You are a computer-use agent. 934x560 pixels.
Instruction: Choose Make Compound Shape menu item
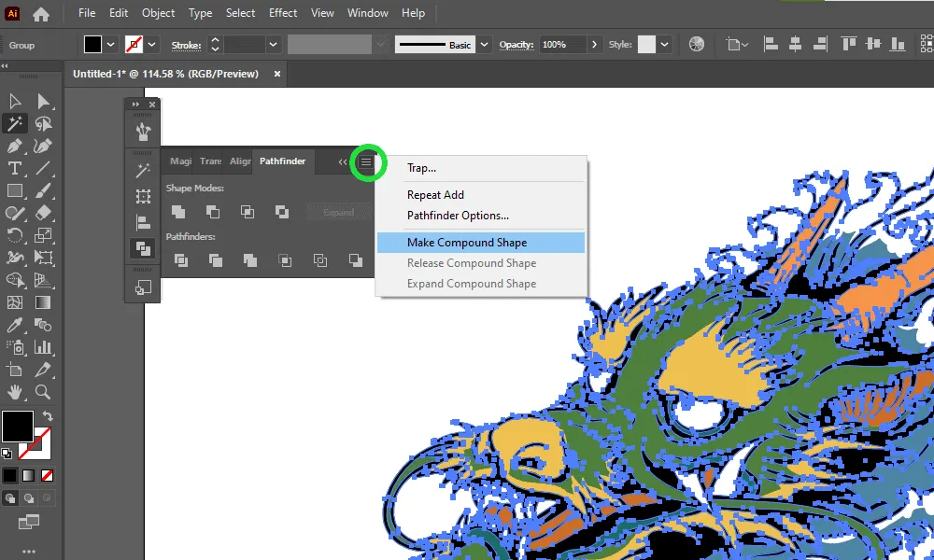click(481, 243)
